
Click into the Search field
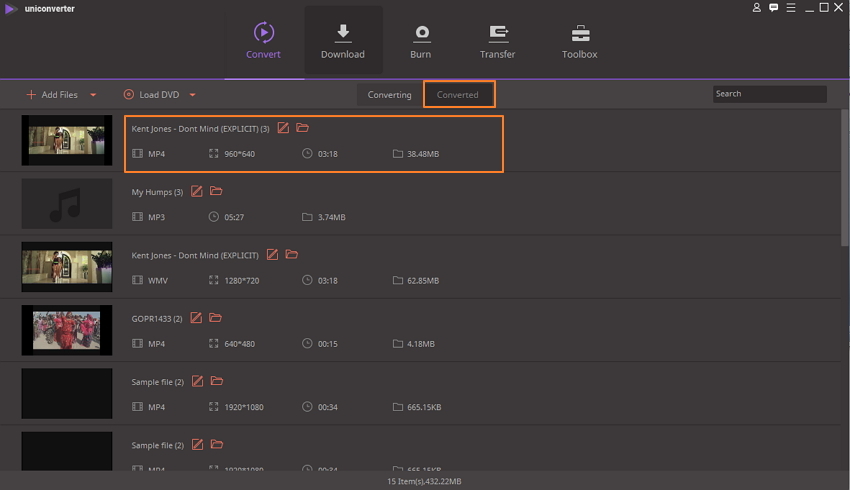770,94
